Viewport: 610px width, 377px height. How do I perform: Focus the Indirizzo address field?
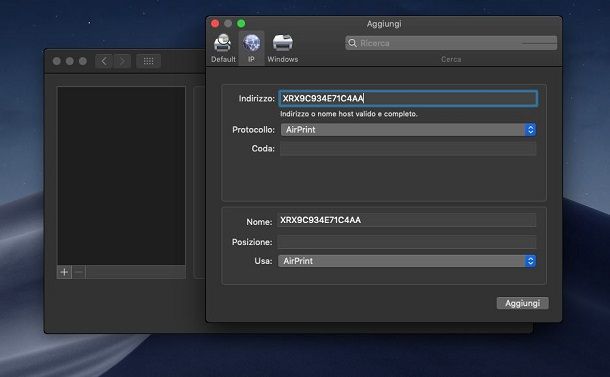(408, 98)
